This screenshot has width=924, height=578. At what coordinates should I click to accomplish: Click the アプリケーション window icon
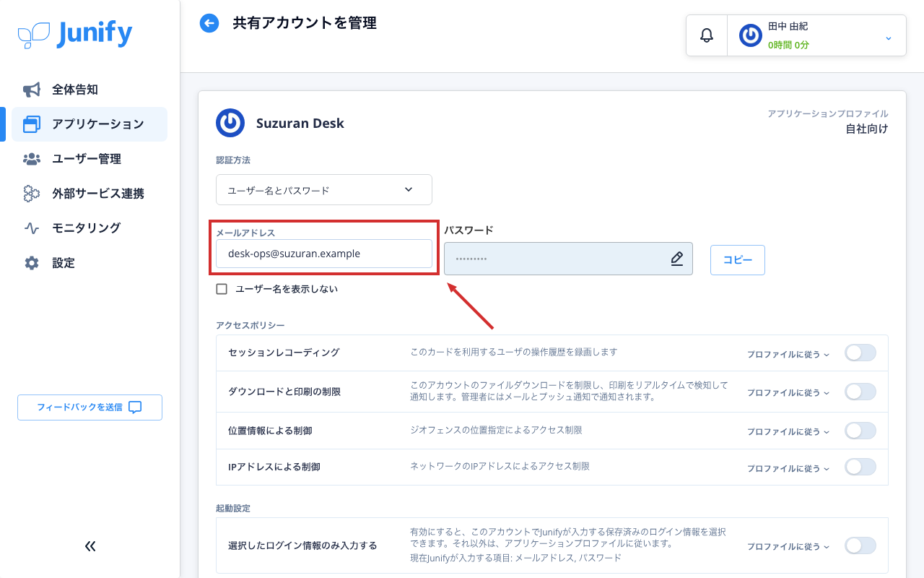click(x=32, y=124)
